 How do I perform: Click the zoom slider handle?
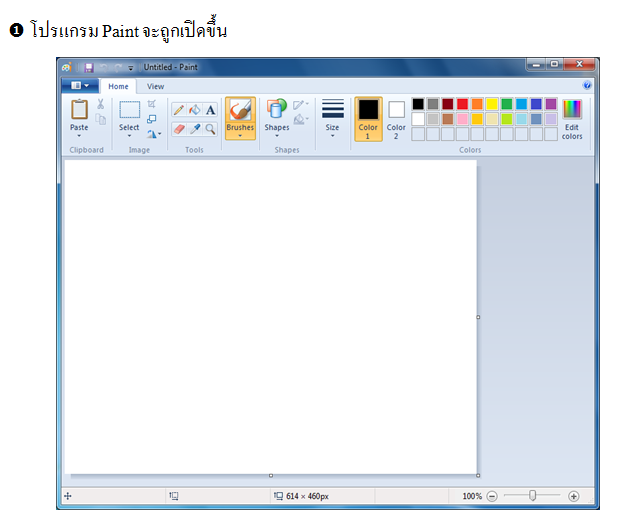coord(532,496)
